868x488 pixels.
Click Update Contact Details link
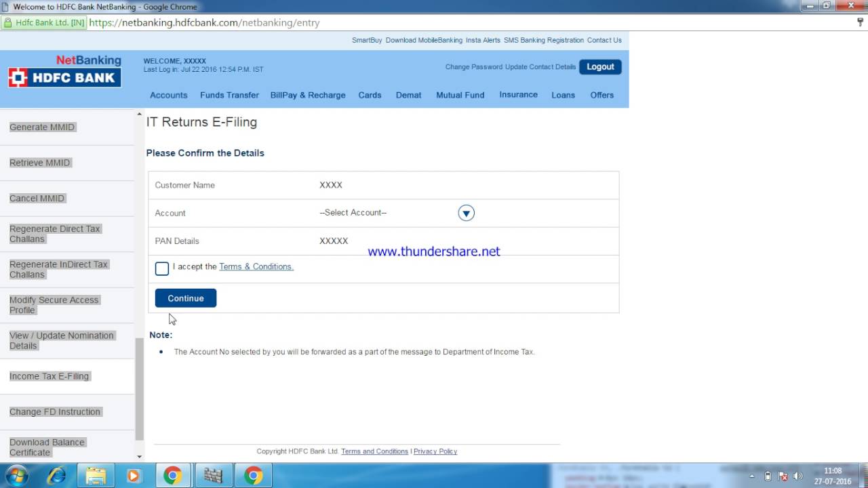[x=540, y=66]
